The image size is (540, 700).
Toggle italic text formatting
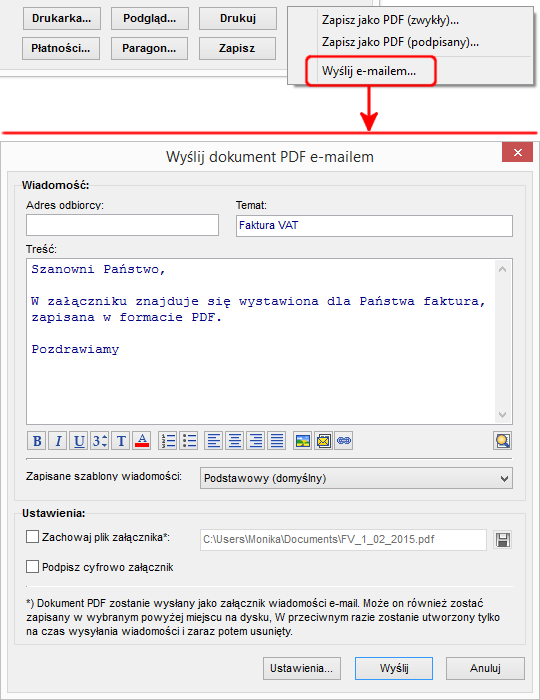(x=58, y=441)
